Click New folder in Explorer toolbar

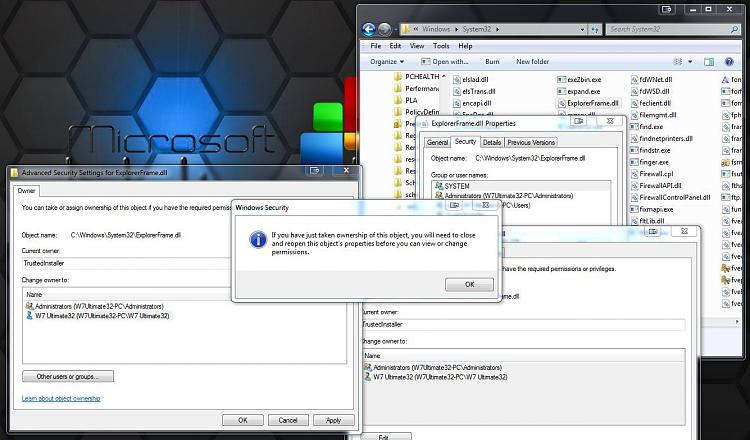click(532, 62)
